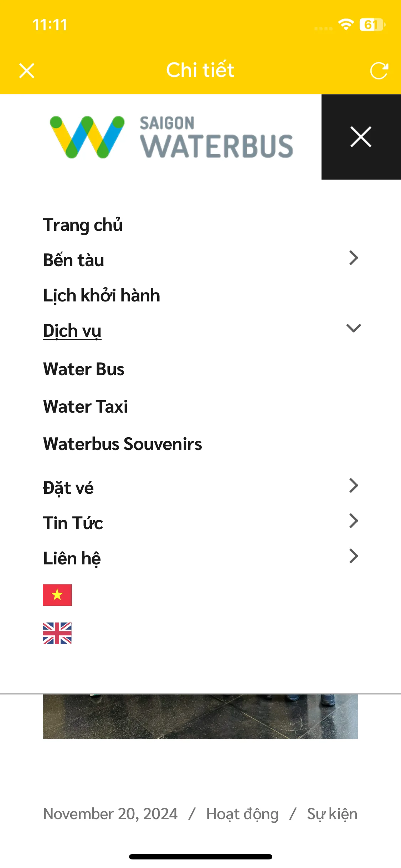The height and width of the screenshot is (868, 401).
Task: Open Waterbus Souvenirs page
Action: [x=123, y=444]
